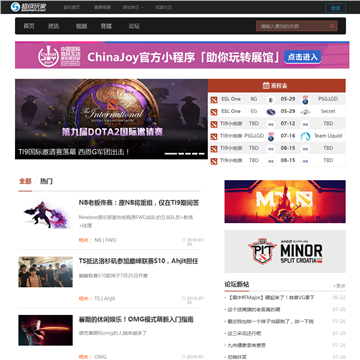Open article 暑期的休闲娱乐！OMG模式萌新入门指南
Viewport: 360px width, 360px height.
coord(136,319)
